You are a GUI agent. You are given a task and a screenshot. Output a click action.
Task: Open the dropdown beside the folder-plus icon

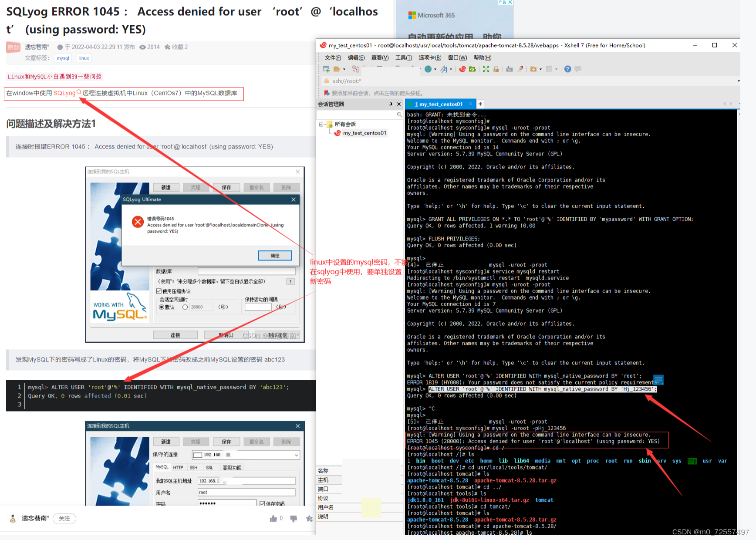tap(540, 69)
